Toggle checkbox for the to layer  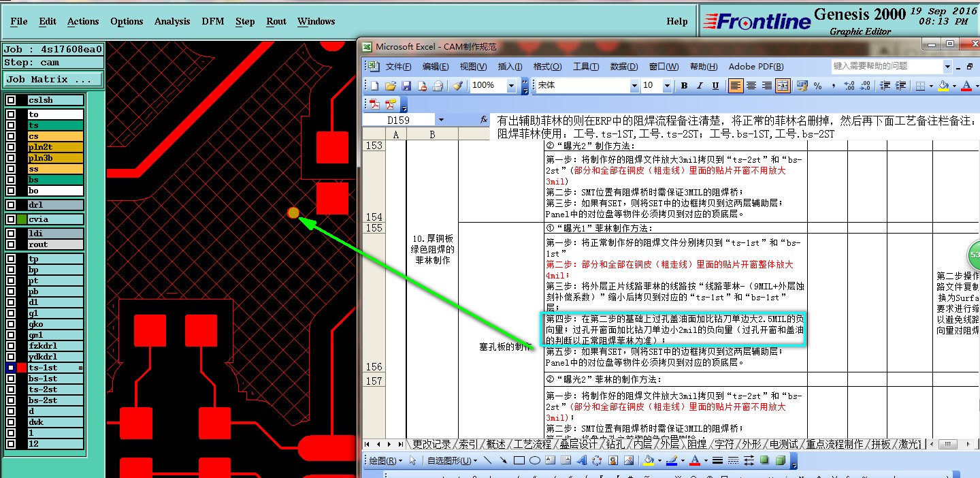11,114
